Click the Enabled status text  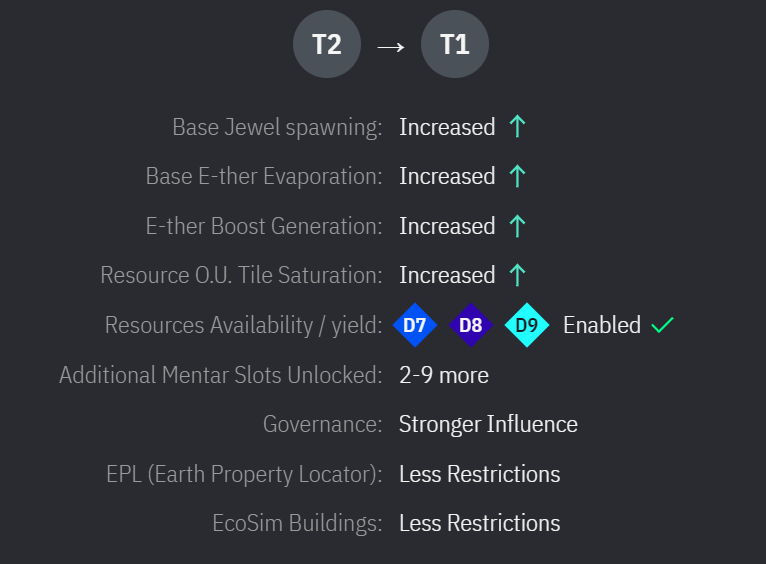coord(602,325)
